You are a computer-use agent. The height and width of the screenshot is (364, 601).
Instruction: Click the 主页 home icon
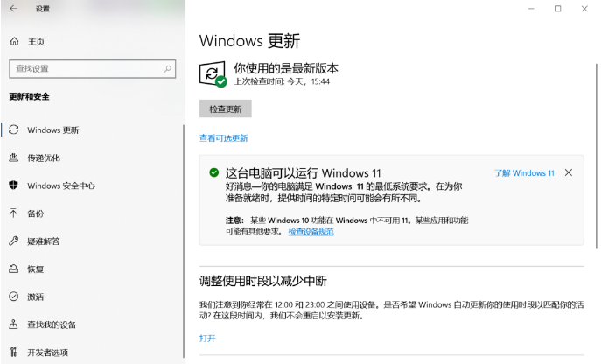[14, 41]
